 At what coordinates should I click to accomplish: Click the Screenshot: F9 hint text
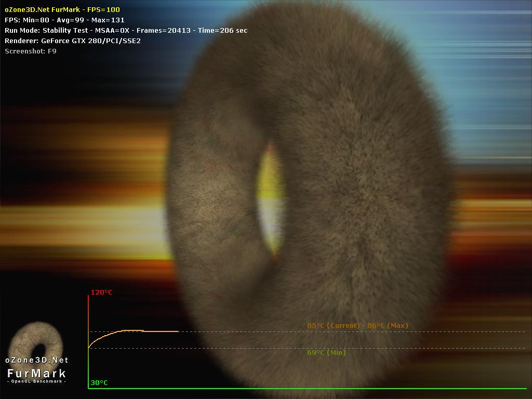coord(31,51)
